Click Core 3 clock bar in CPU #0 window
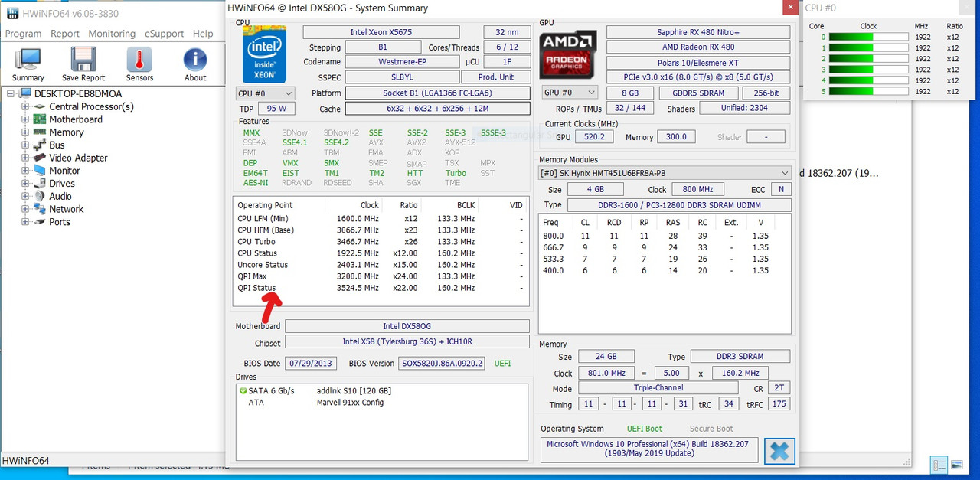The image size is (980, 480). 867,70
